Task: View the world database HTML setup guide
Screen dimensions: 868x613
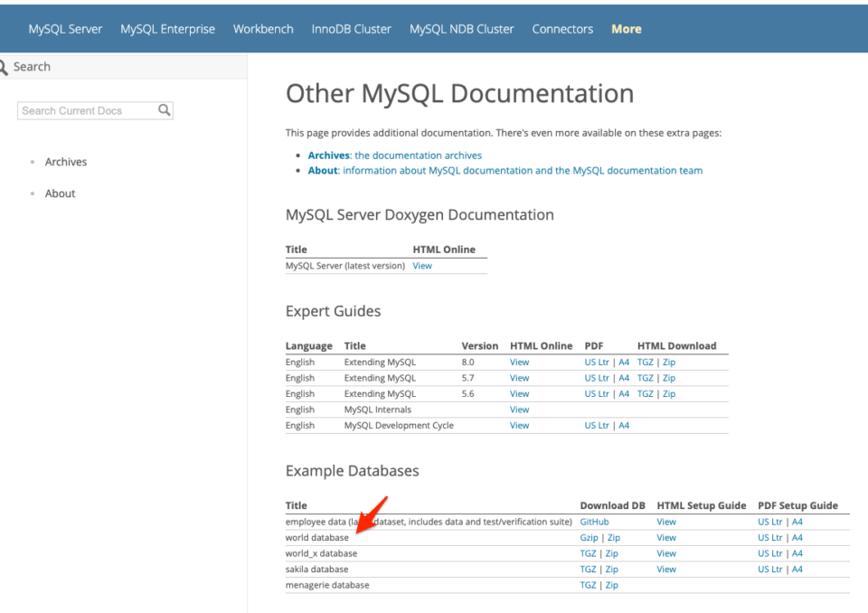Action: [666, 538]
